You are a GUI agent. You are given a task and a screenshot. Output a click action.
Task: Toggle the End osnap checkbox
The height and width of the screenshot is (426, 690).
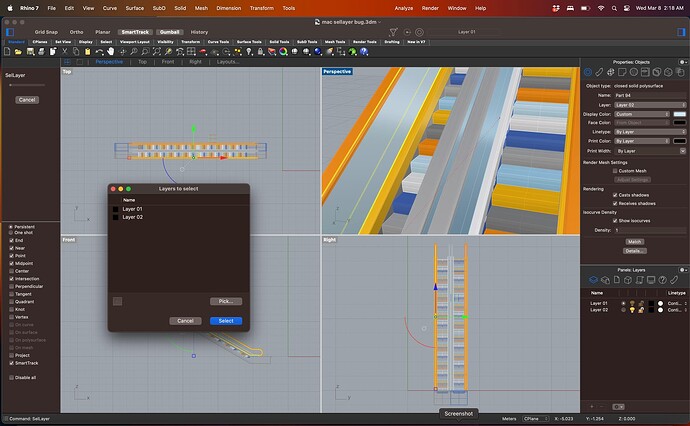(11, 240)
